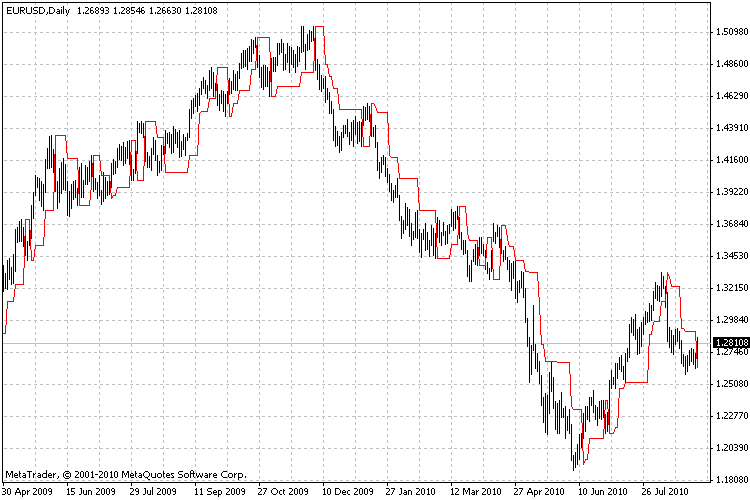Click the 12 Mar 2010 date label

(476, 492)
